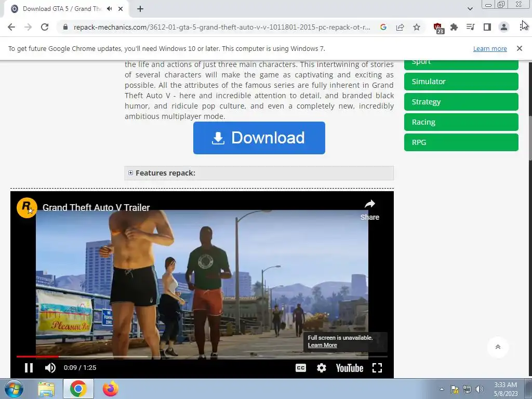Open the taskbar clock showing 3:33 AM
The height and width of the screenshot is (399, 532).
(x=506, y=389)
